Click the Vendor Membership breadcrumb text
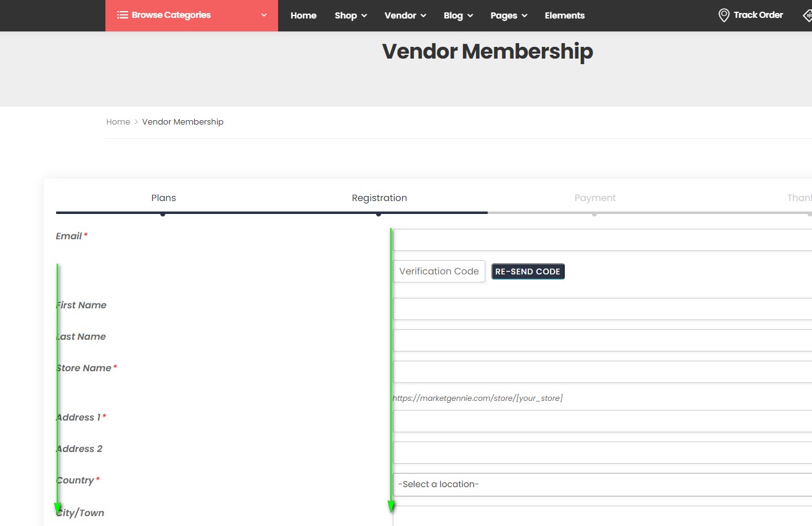Viewport: 812px width, 526px height. tap(182, 122)
